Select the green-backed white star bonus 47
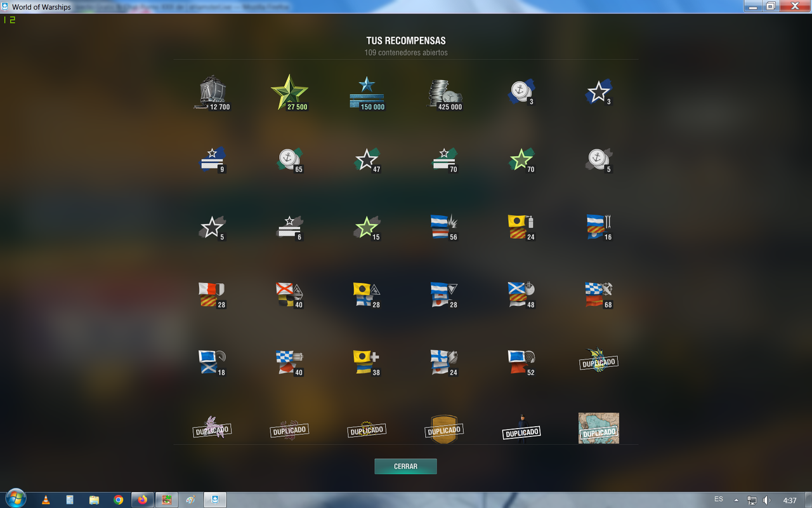The image size is (812, 508). click(367, 160)
